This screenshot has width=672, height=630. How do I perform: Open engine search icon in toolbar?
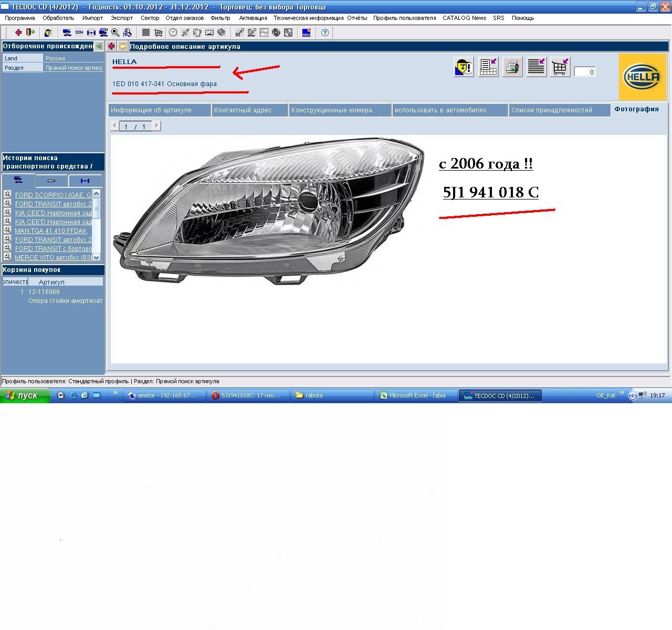[79, 33]
